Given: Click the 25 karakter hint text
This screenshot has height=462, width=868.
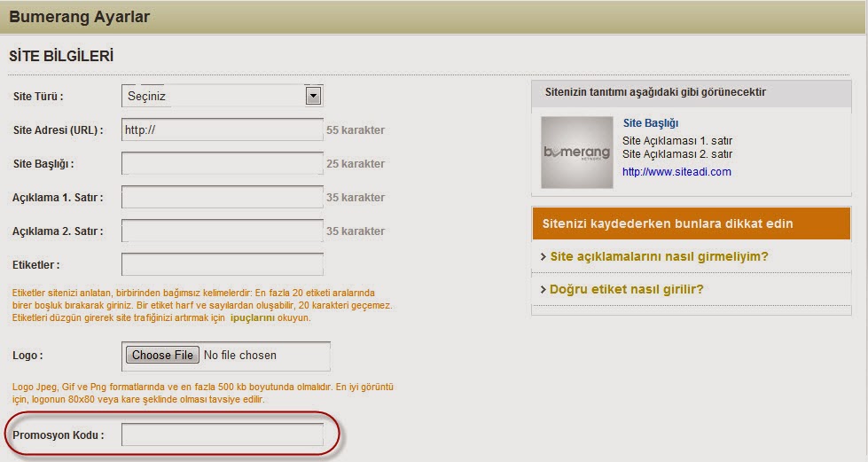Looking at the screenshot, I should [x=356, y=164].
